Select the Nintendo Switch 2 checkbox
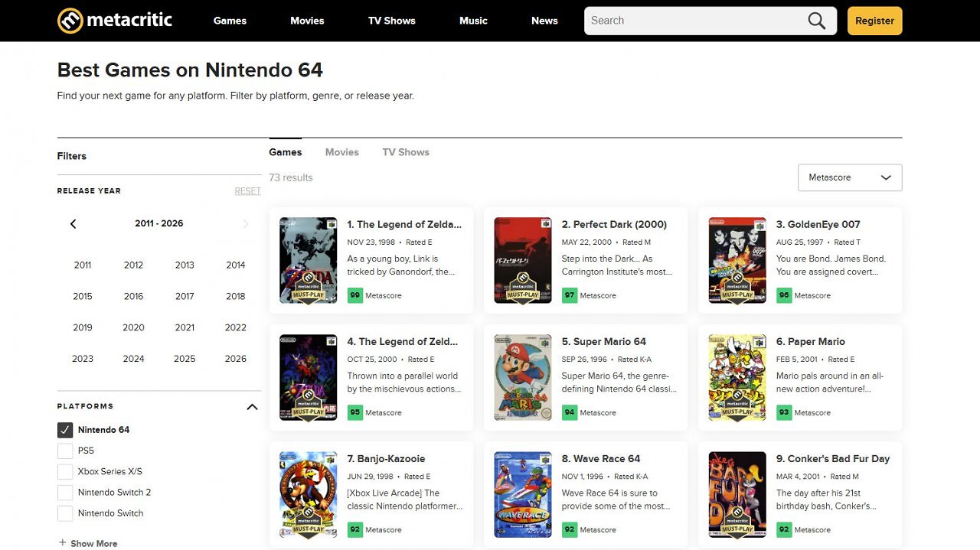Viewport: 980px width, 550px height. (x=65, y=493)
